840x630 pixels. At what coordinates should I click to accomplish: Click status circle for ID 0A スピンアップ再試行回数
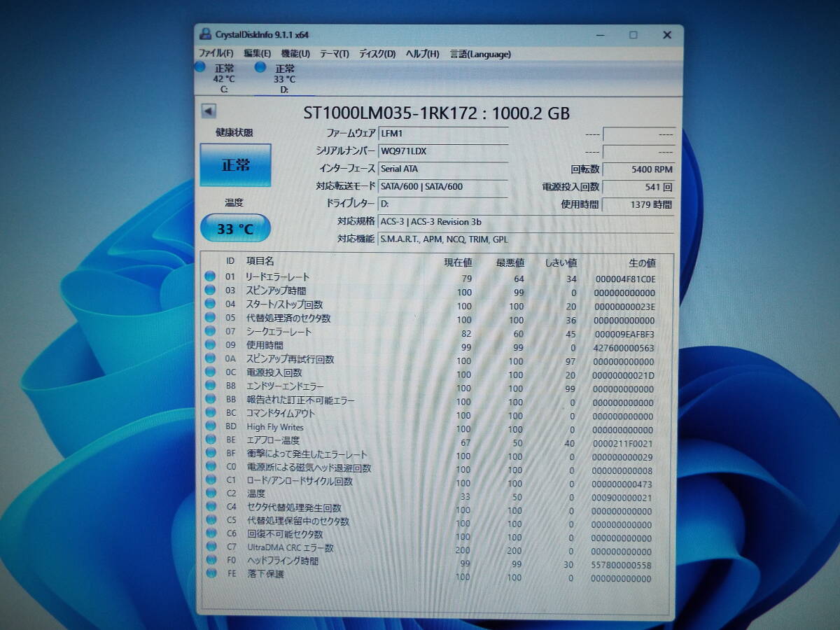point(209,359)
